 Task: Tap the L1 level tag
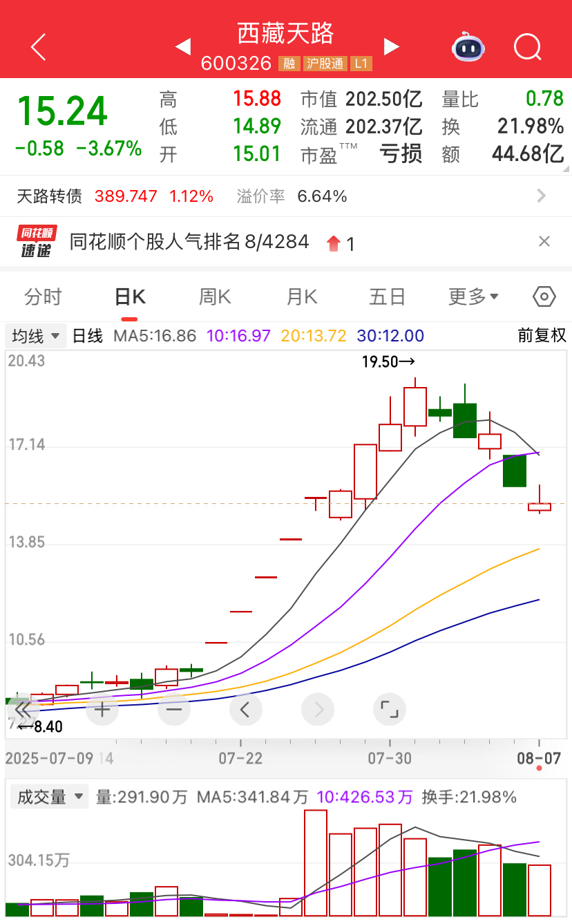(361, 64)
